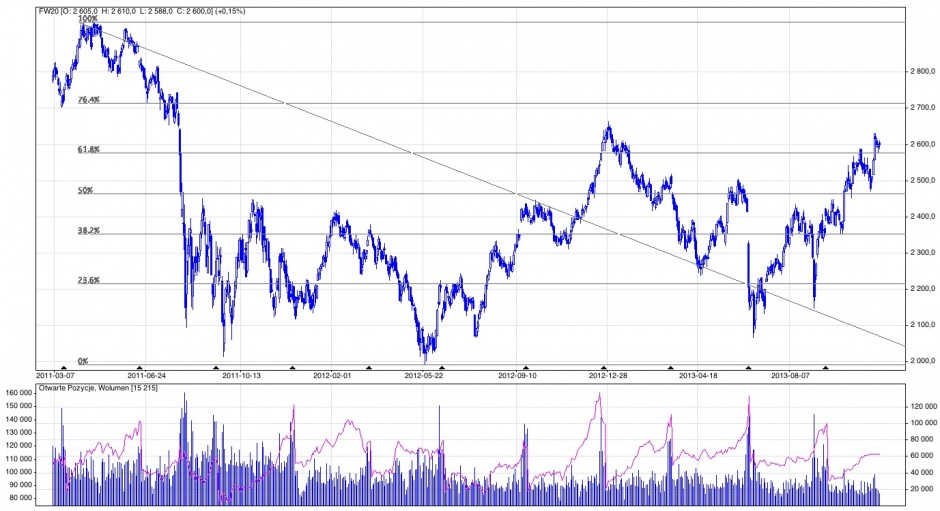940x511 pixels.
Task: Click the triangle marker above the 2011-03-07 date
Action: coord(63,368)
